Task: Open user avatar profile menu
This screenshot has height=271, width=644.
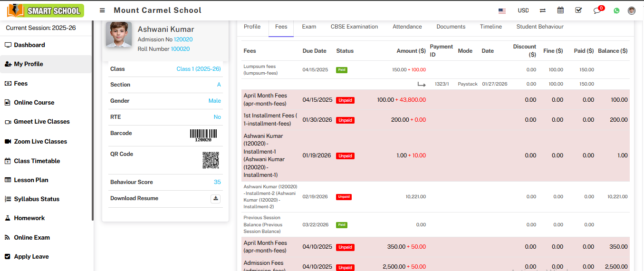Action: [632, 10]
